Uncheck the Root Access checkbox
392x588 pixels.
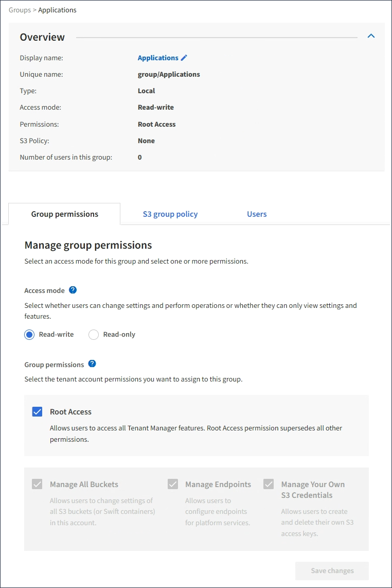pyautogui.click(x=37, y=412)
